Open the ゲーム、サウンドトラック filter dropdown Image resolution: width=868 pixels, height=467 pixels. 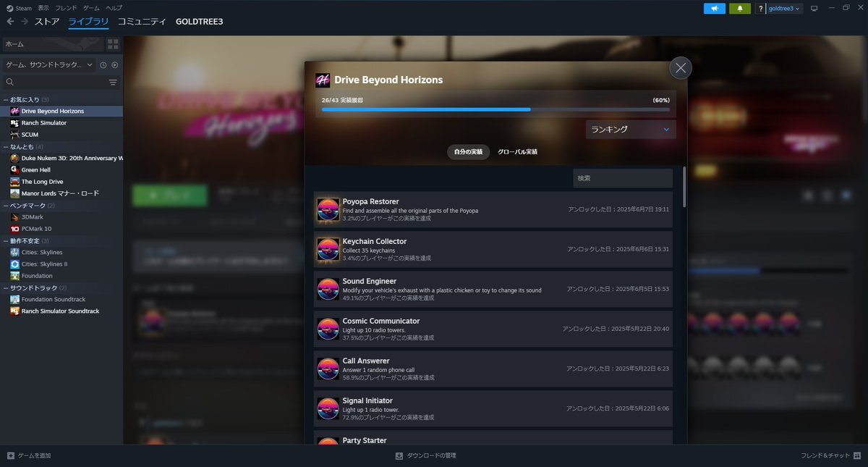49,65
